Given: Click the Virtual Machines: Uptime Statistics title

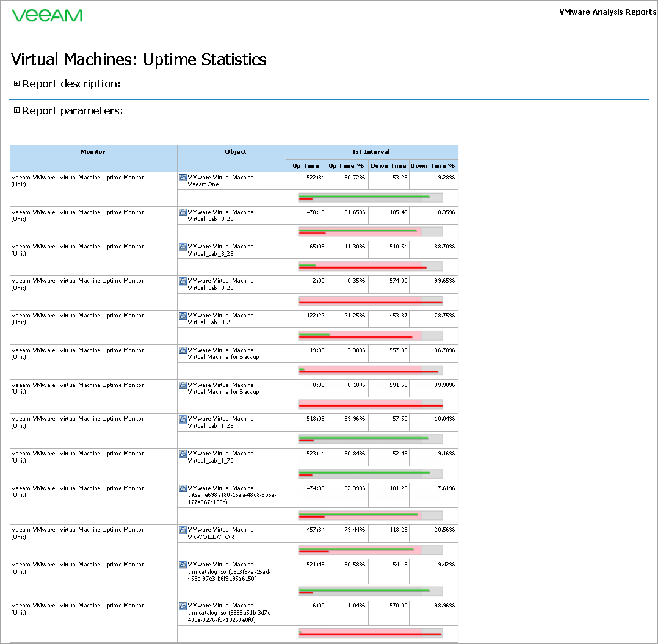Looking at the screenshot, I should 139,60.
